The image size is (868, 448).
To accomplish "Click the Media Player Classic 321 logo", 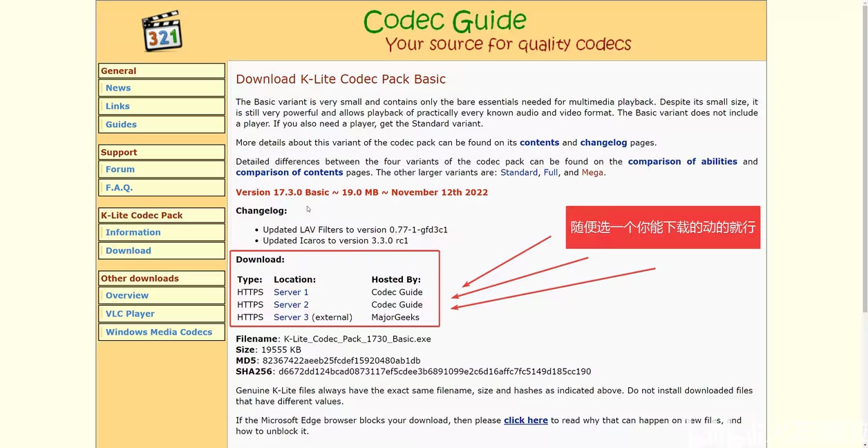I will pos(162,31).
